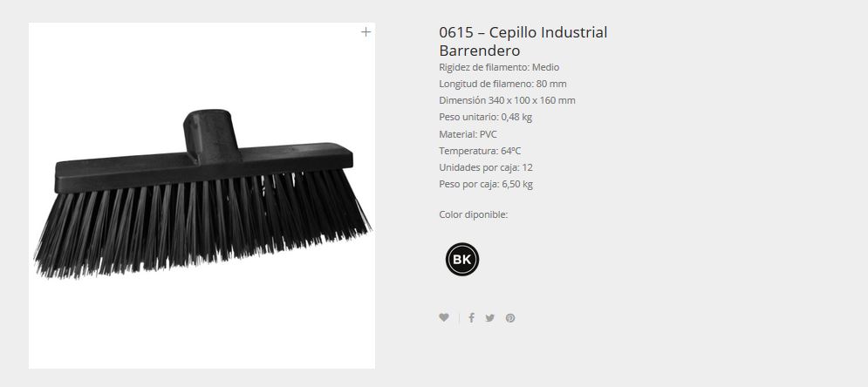Click the product code 0615 in heading

[x=456, y=32]
